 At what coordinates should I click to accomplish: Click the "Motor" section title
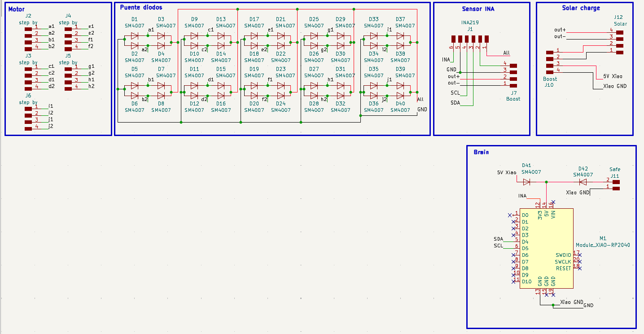(x=17, y=9)
